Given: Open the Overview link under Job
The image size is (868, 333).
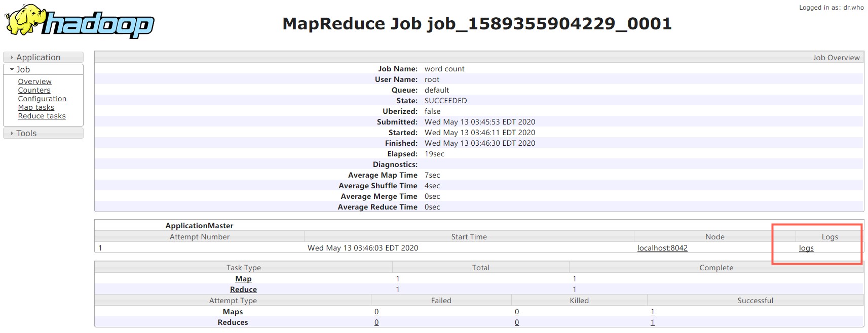Looking at the screenshot, I should click(x=34, y=81).
